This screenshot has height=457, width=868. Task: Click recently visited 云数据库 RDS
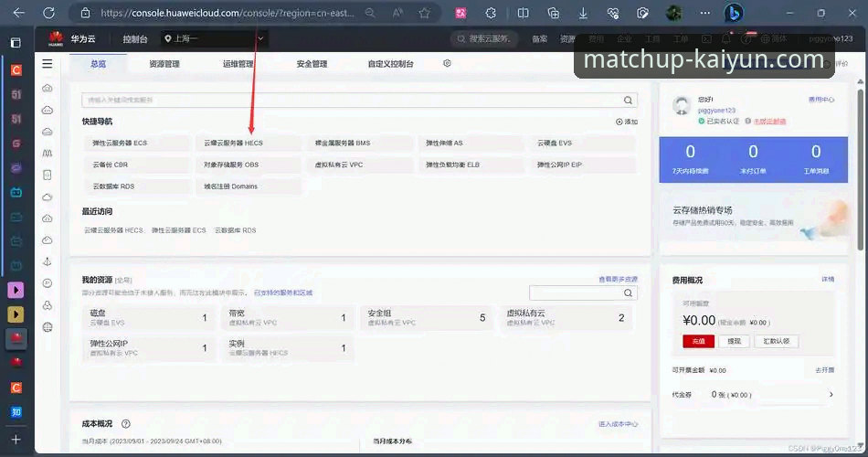235,230
